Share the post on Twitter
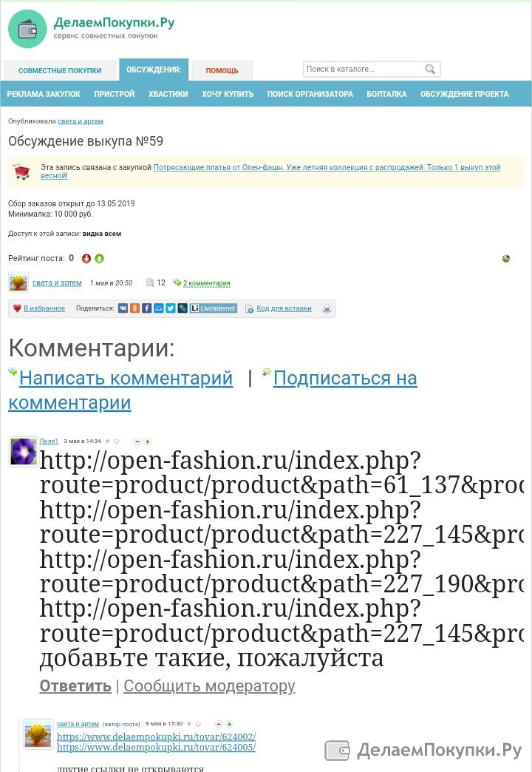The height and width of the screenshot is (772, 532). pos(170,308)
